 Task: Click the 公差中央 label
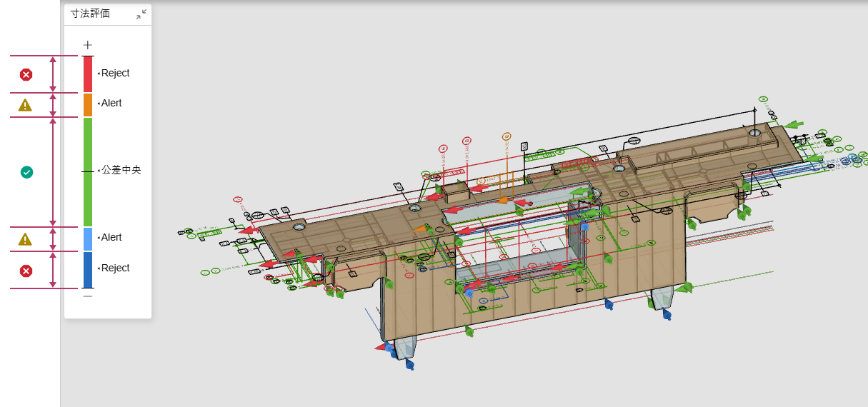[121, 170]
